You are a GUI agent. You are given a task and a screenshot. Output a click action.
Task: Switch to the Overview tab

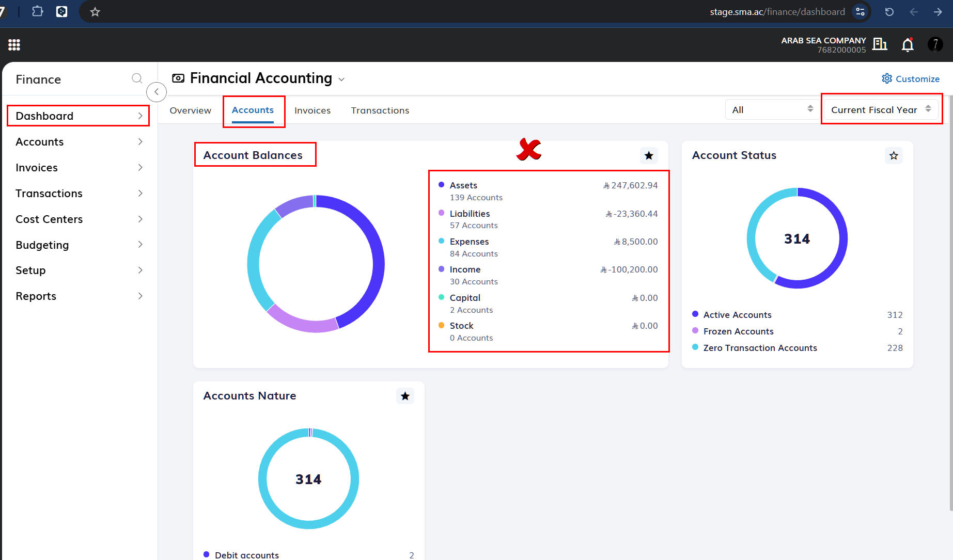click(191, 110)
